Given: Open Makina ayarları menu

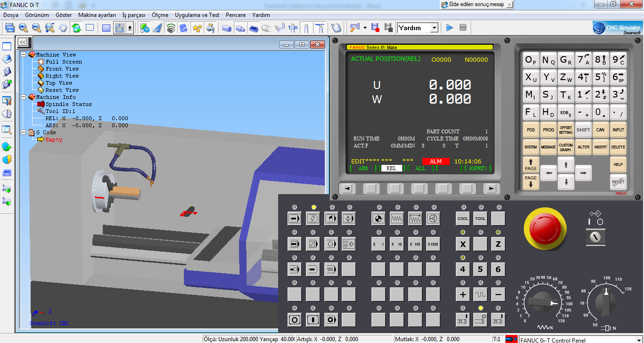Looking at the screenshot, I should click(x=97, y=15).
